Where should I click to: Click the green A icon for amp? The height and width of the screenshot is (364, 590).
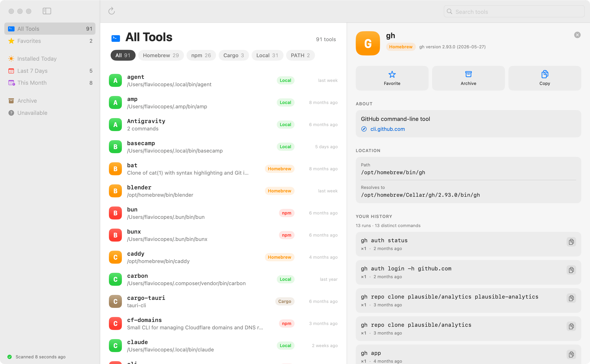tap(115, 102)
